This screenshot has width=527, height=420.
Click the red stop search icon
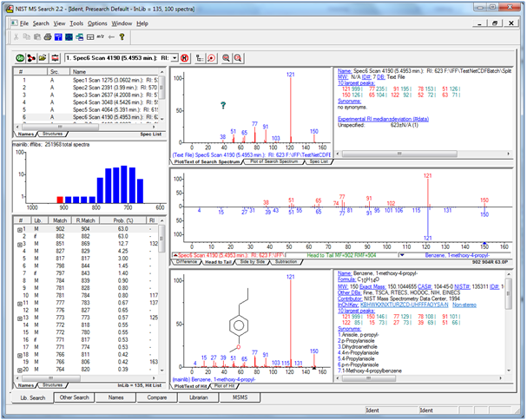click(183, 56)
